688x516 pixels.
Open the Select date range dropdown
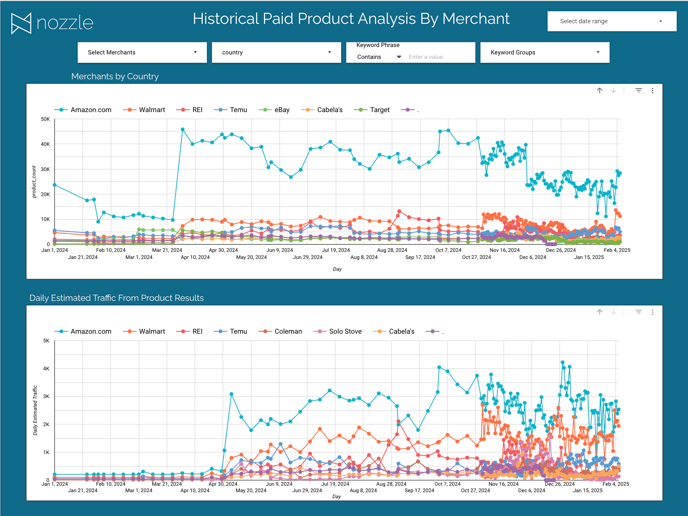click(x=612, y=21)
